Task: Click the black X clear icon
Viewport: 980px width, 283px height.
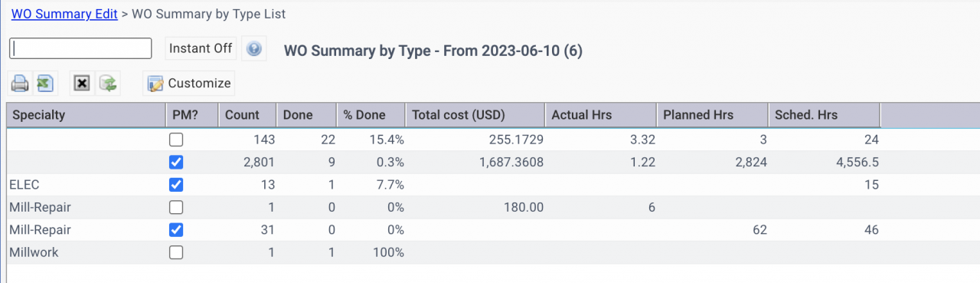Action: 83,83
